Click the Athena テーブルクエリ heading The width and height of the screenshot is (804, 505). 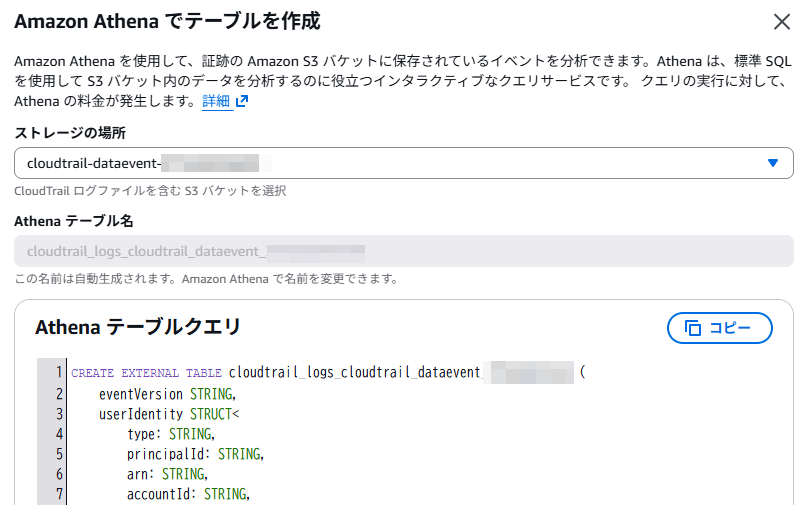coord(137,327)
